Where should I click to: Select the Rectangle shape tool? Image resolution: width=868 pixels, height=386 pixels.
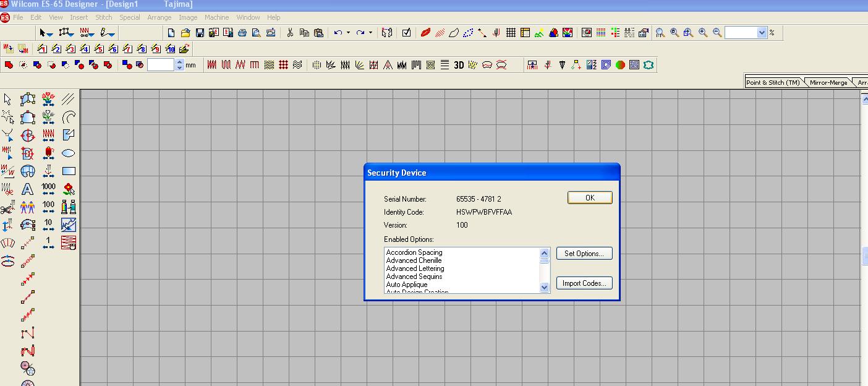click(69, 171)
